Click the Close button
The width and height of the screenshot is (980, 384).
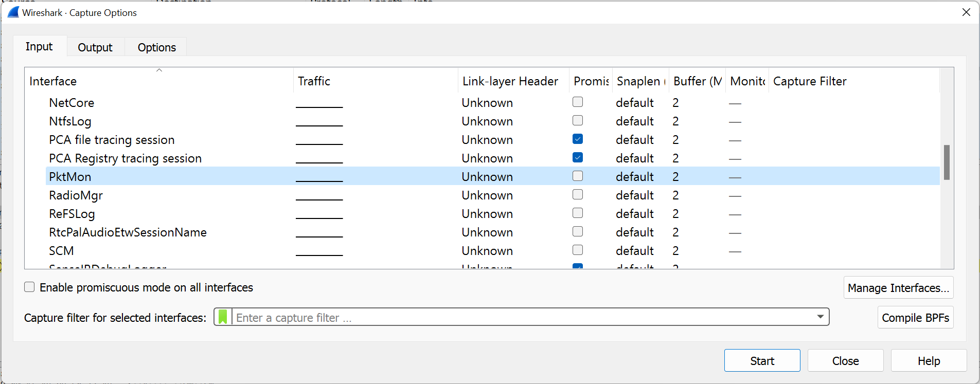[845, 360]
